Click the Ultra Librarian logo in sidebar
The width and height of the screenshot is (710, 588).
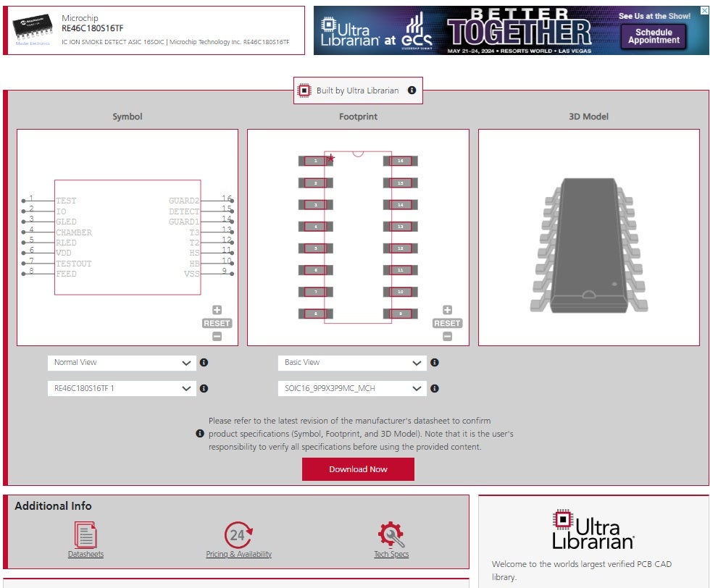pyautogui.click(x=593, y=529)
